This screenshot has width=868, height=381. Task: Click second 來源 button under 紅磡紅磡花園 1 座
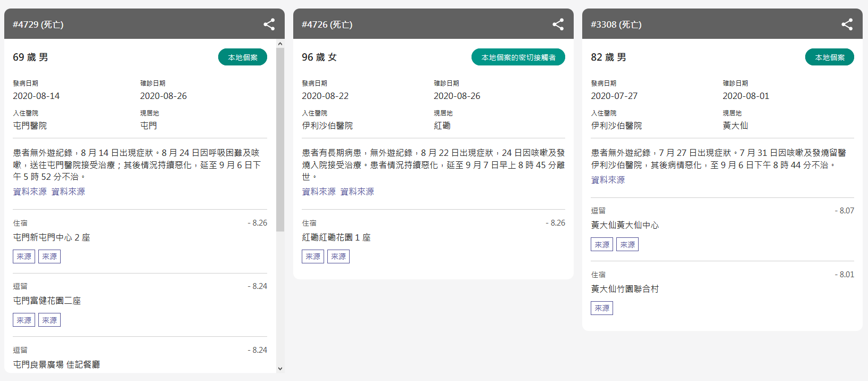point(338,256)
